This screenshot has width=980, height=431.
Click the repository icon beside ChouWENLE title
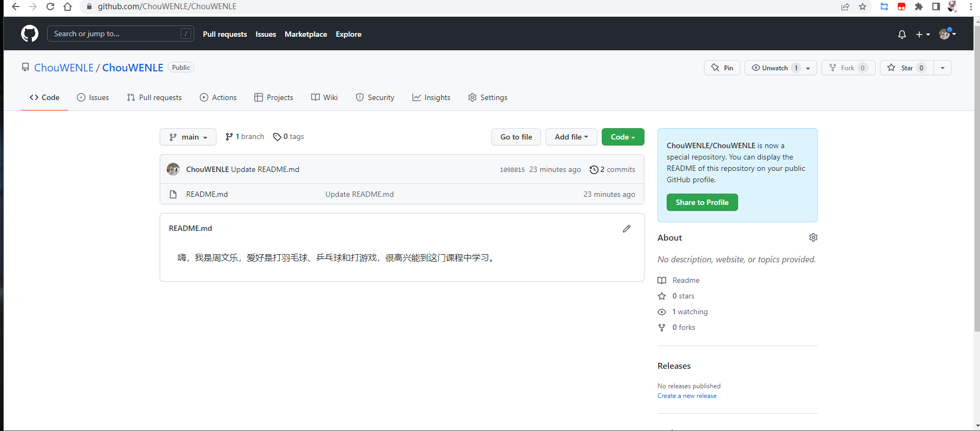(25, 68)
